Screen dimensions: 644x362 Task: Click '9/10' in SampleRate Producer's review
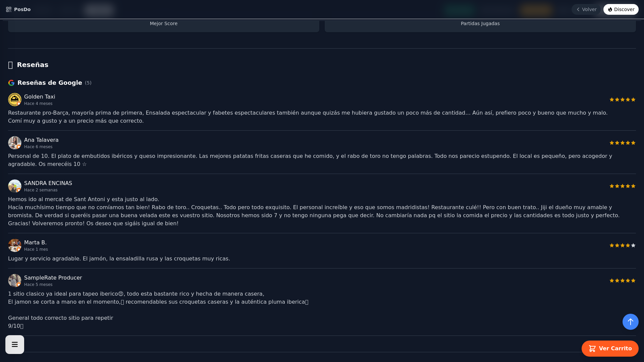(x=14, y=326)
